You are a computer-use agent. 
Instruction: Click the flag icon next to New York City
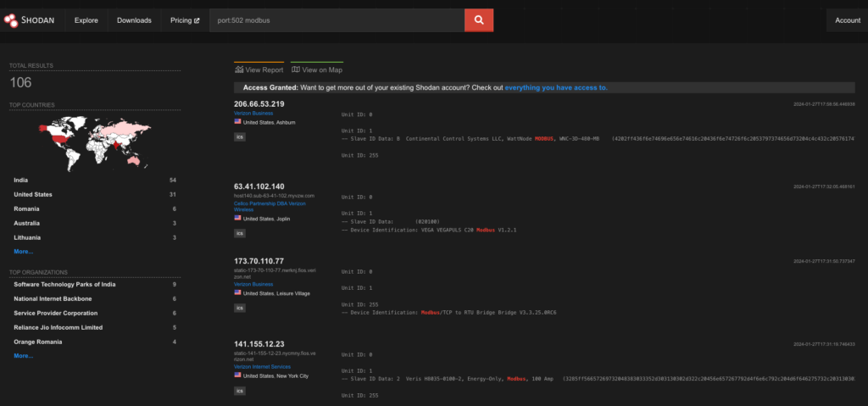(x=237, y=375)
